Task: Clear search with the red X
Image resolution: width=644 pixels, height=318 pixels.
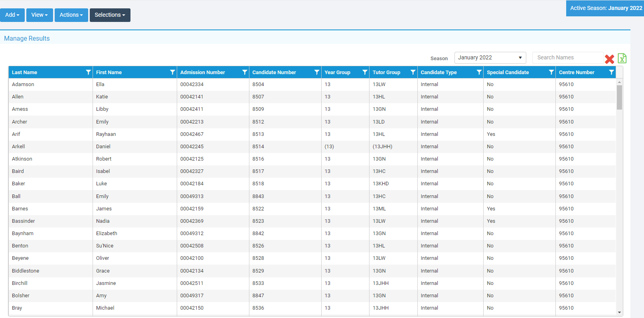Action: pos(609,59)
